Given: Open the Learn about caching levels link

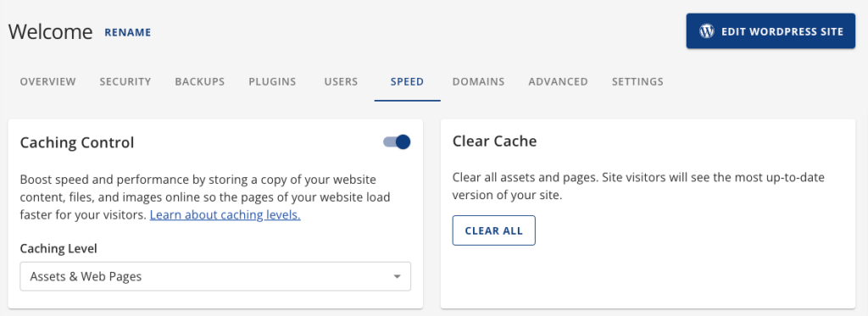Looking at the screenshot, I should click(225, 214).
